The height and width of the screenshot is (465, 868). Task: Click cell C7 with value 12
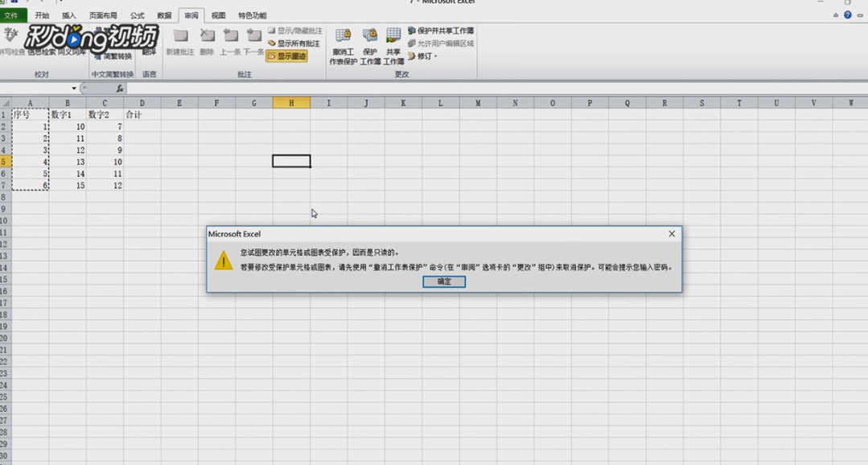pos(105,186)
